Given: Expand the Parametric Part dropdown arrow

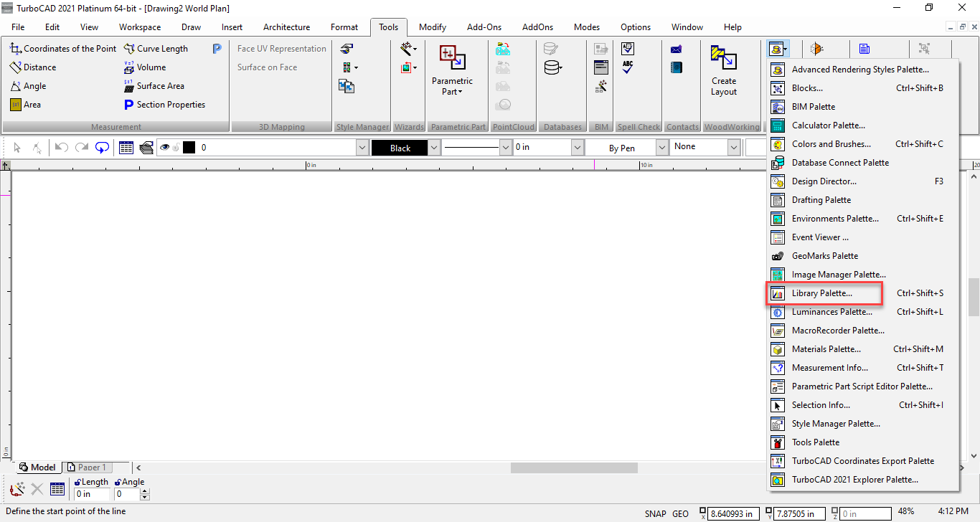Looking at the screenshot, I should coord(460,92).
